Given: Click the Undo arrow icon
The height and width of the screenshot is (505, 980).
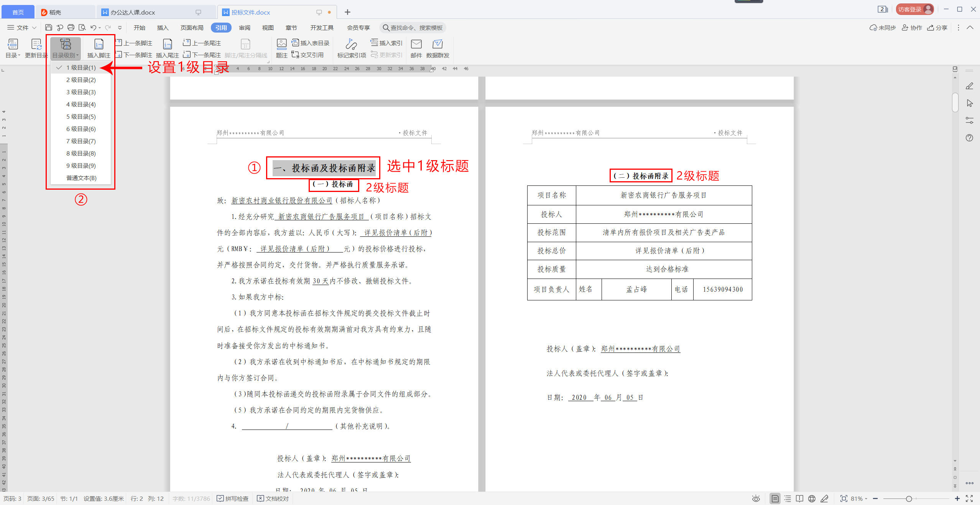Looking at the screenshot, I should [x=93, y=28].
